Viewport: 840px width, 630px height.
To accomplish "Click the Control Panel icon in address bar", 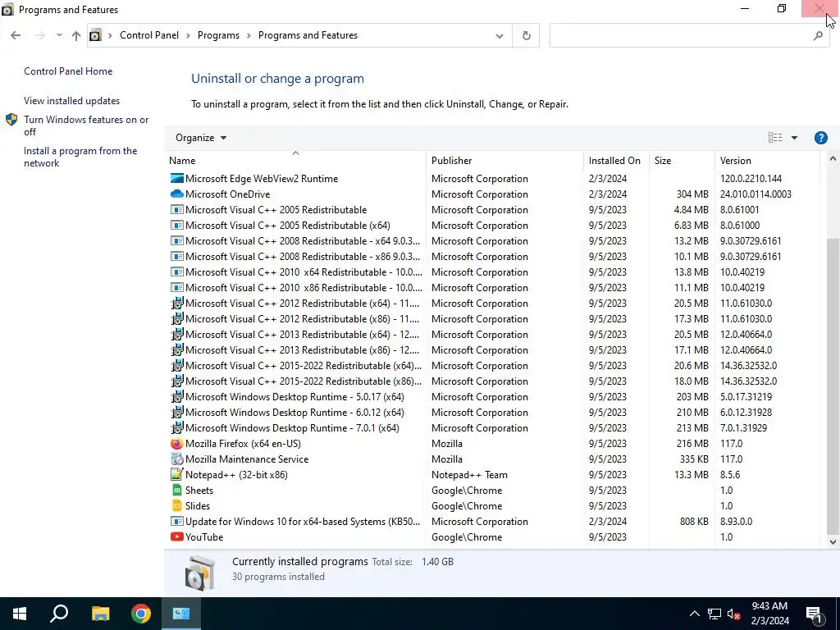I will coord(95,35).
